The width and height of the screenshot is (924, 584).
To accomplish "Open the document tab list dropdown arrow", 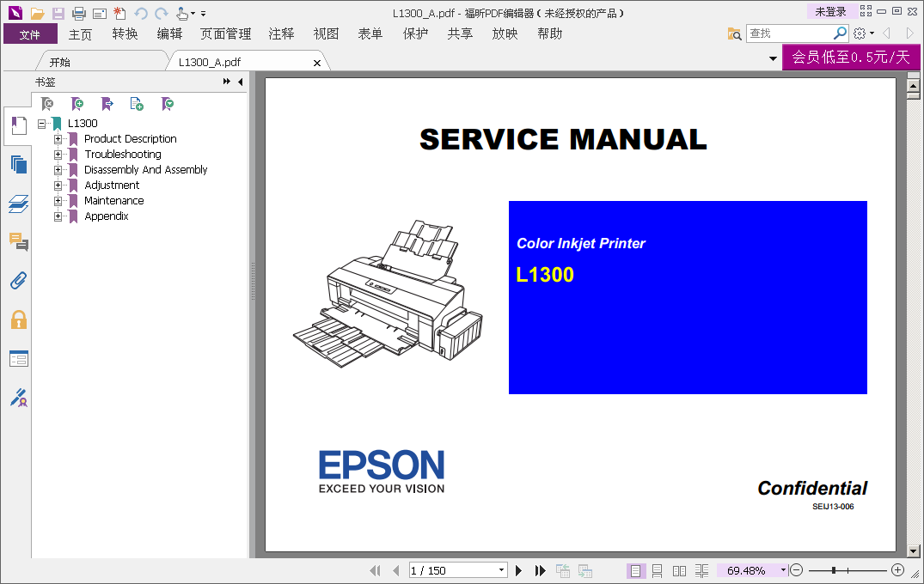I will (773, 58).
